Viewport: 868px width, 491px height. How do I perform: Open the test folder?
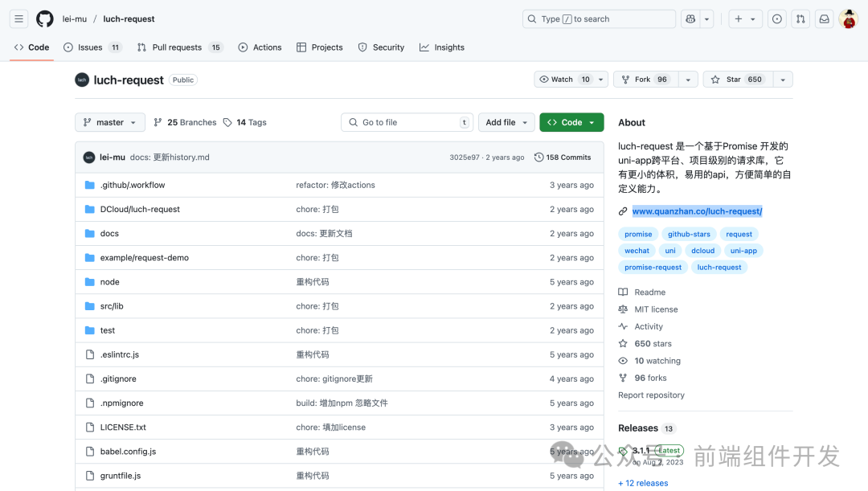pos(108,330)
